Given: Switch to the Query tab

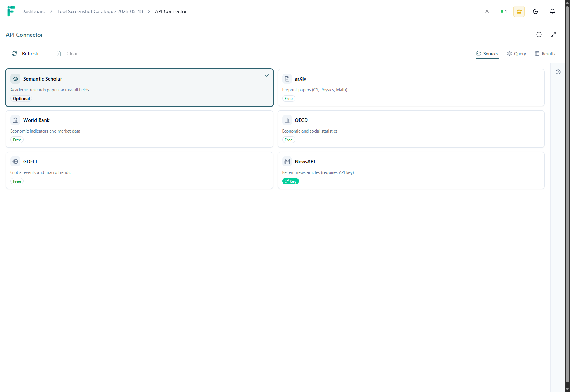Looking at the screenshot, I should (x=517, y=54).
